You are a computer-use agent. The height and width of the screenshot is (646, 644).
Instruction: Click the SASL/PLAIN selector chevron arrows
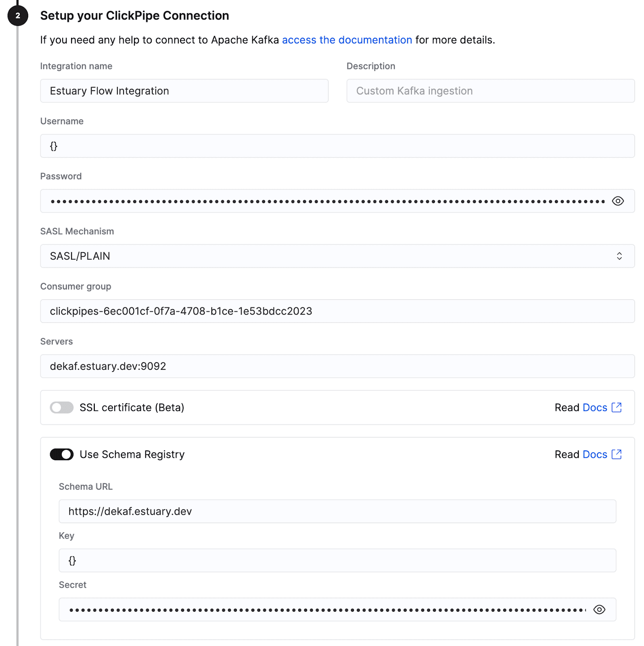point(619,256)
